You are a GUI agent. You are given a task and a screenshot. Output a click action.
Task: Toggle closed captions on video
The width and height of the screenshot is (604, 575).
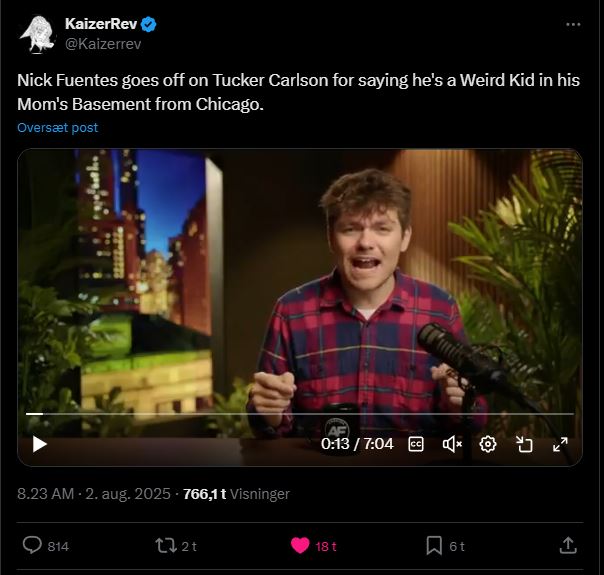pyautogui.click(x=416, y=444)
